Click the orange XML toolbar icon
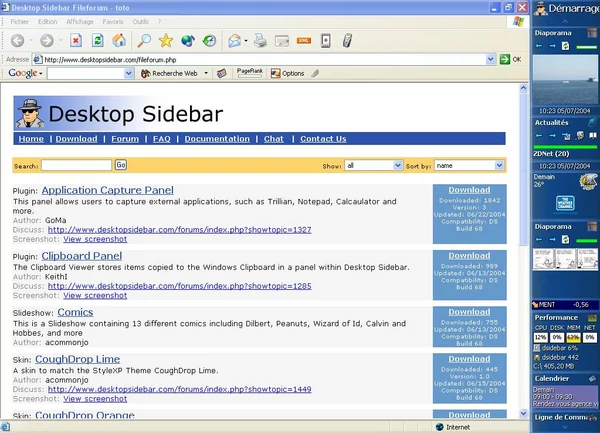The height and width of the screenshot is (433, 600). [x=304, y=41]
